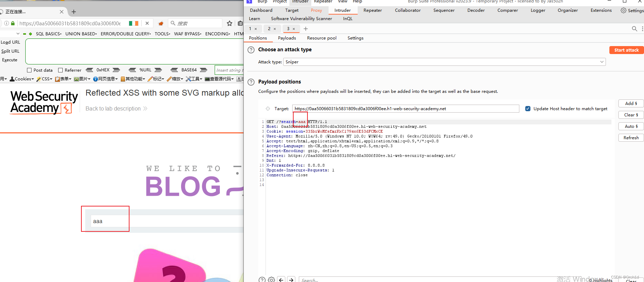Click the green minus icon in HackBar

click(x=25, y=34)
